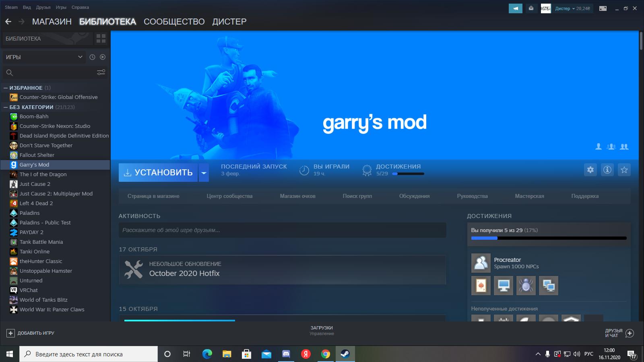Click the activity post input field

click(282, 230)
